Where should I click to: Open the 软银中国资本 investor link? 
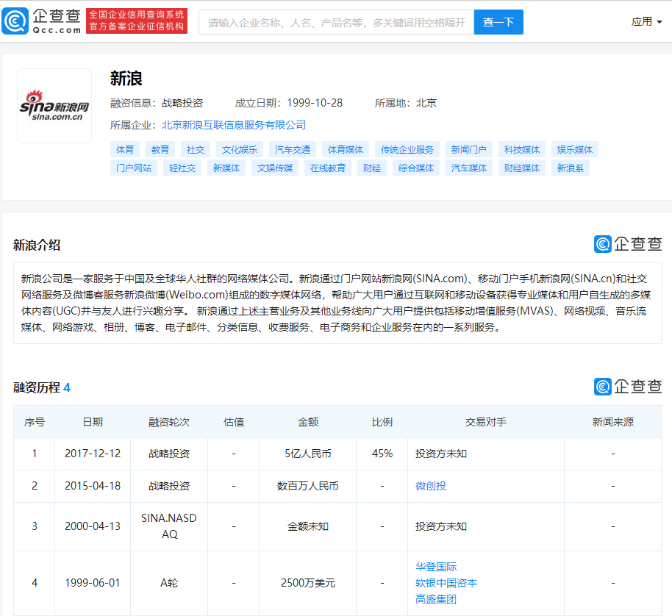tap(446, 583)
